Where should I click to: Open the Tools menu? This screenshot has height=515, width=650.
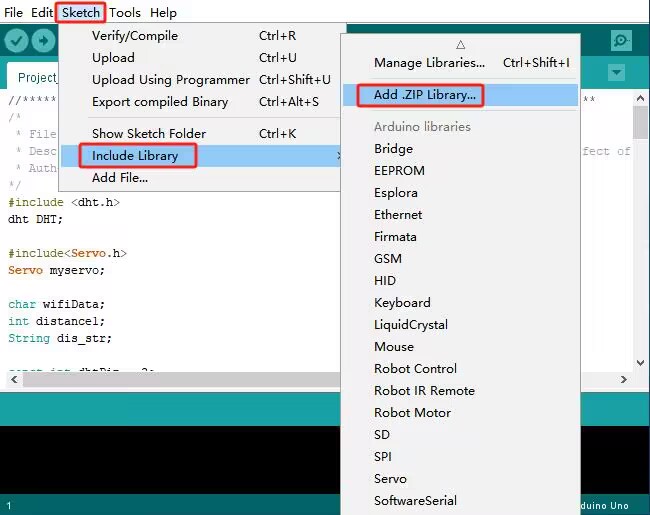pos(125,12)
